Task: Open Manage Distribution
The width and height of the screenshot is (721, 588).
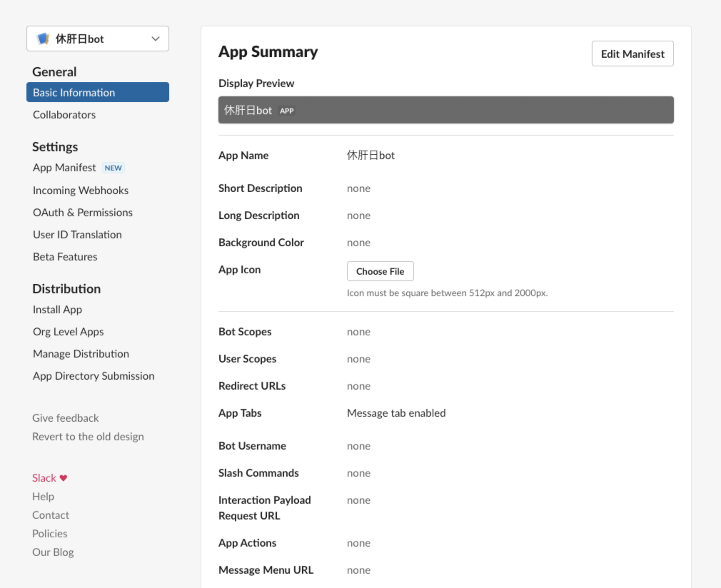Action: (81, 354)
